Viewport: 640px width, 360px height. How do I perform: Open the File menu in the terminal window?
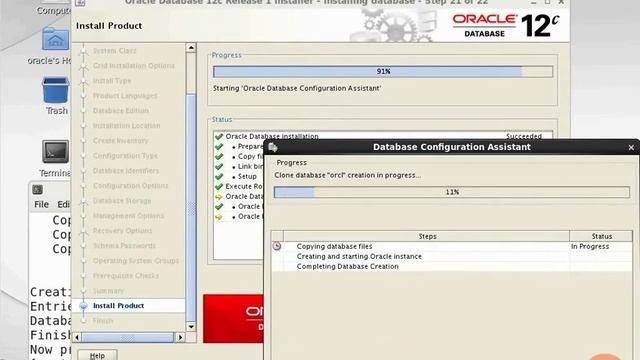(41, 204)
